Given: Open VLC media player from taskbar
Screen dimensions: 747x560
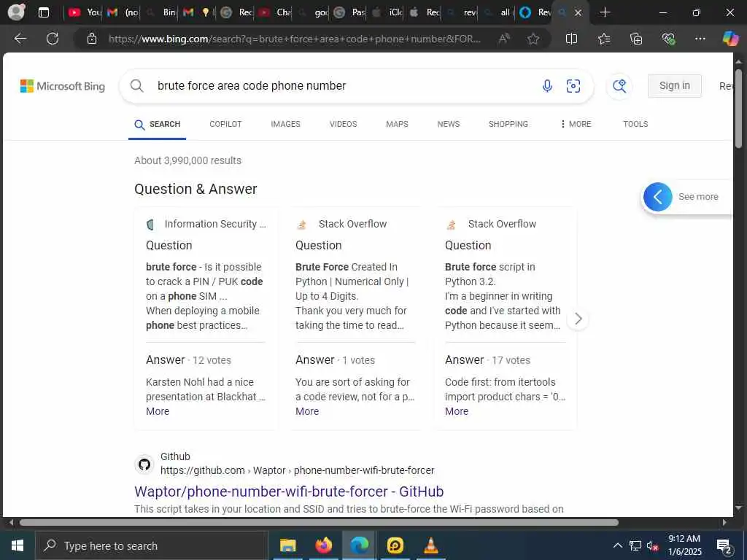Looking at the screenshot, I should 430,545.
